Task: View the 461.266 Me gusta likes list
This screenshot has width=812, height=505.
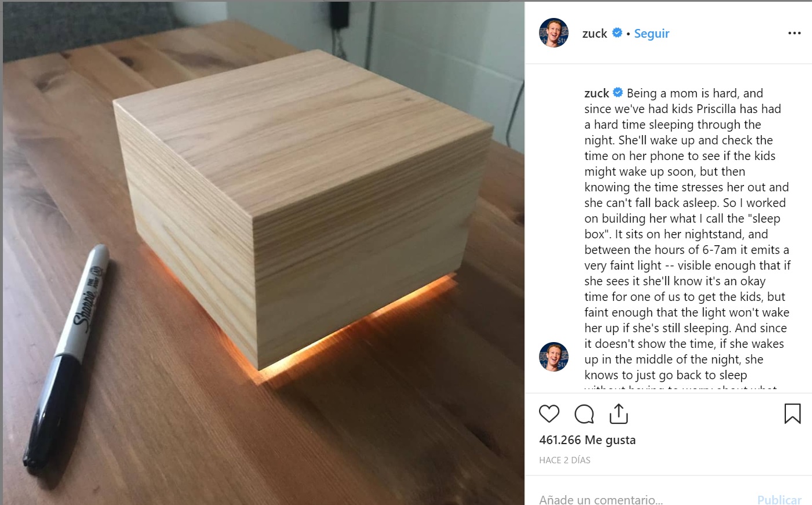Action: (587, 440)
